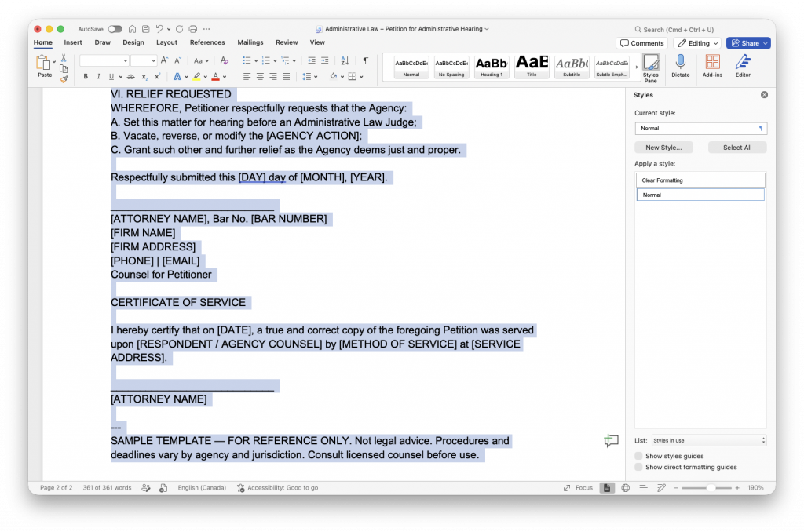Switch to the Design tab
Viewport: 804px width, 532px height.
[133, 42]
